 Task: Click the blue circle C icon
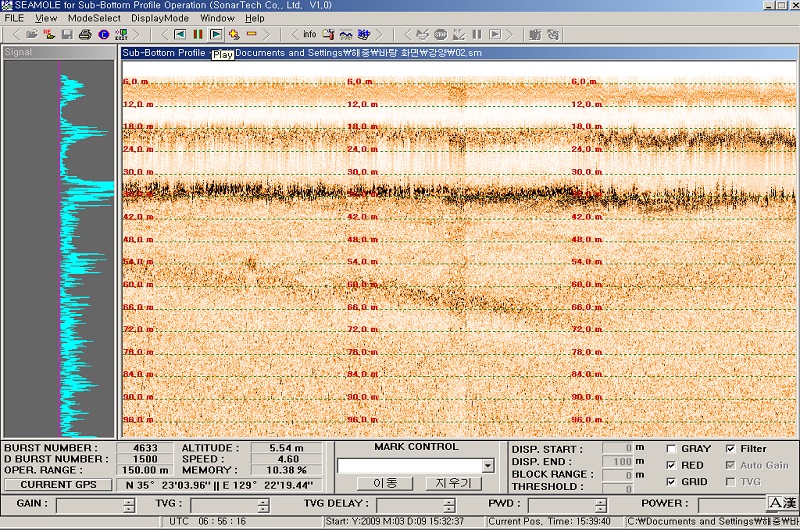(x=104, y=34)
